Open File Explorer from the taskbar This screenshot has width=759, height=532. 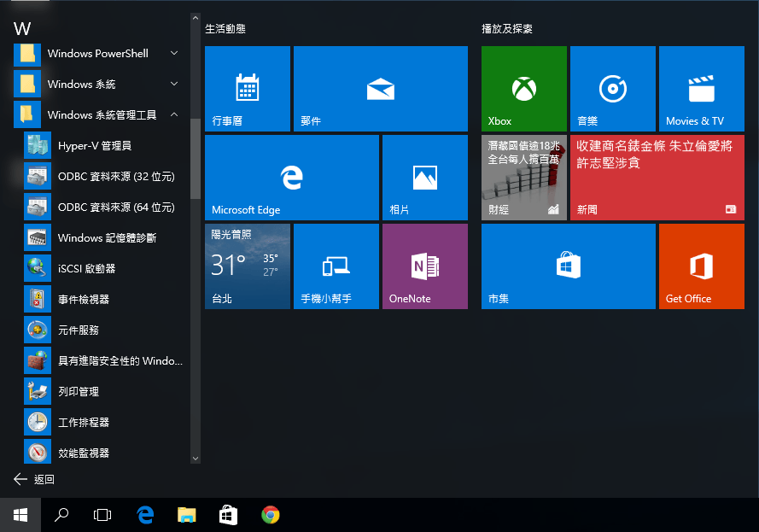coord(186,515)
